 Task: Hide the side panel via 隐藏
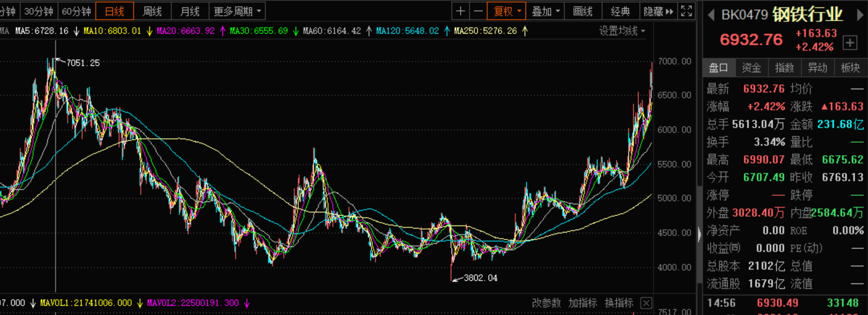point(658,11)
